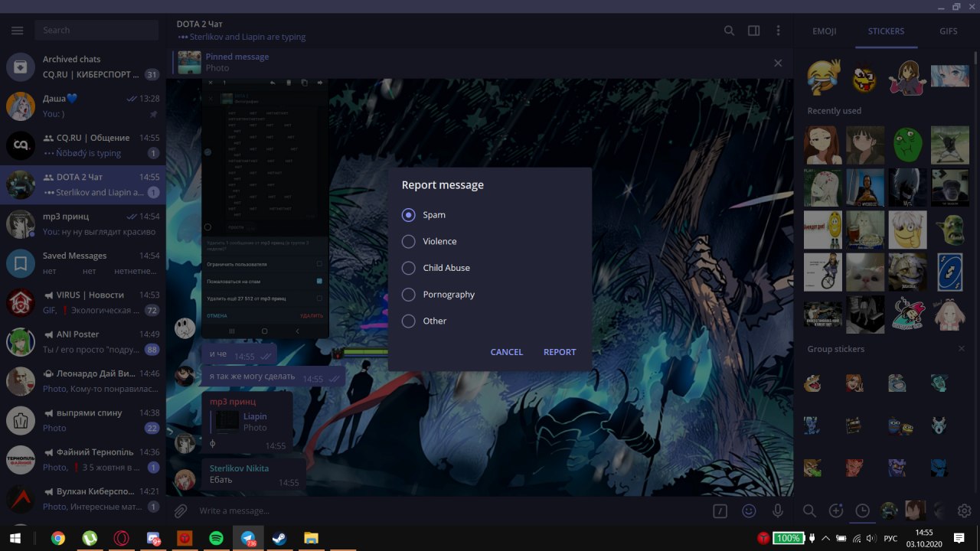
Task: Open the Sterlikov Nikita sender name
Action: pos(239,468)
